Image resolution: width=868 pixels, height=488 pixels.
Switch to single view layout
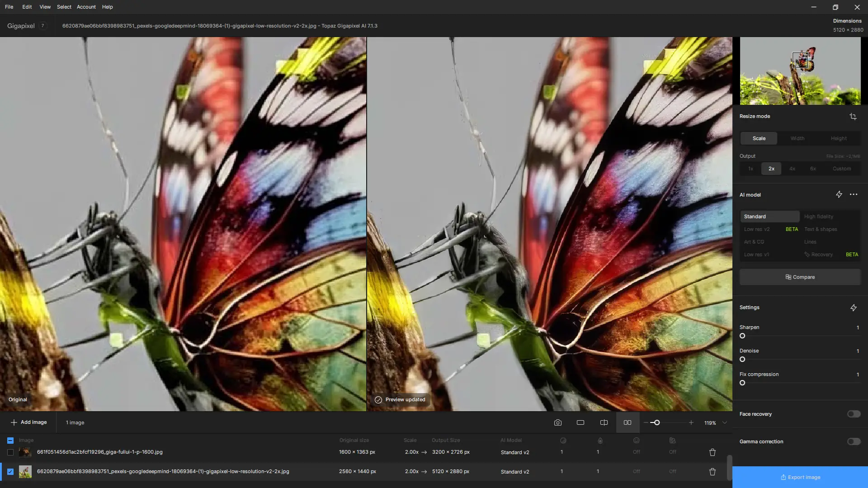[x=580, y=422]
